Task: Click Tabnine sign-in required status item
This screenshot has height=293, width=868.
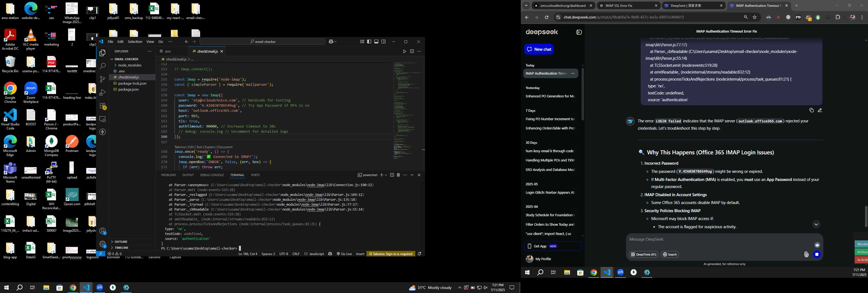Action: [391, 254]
